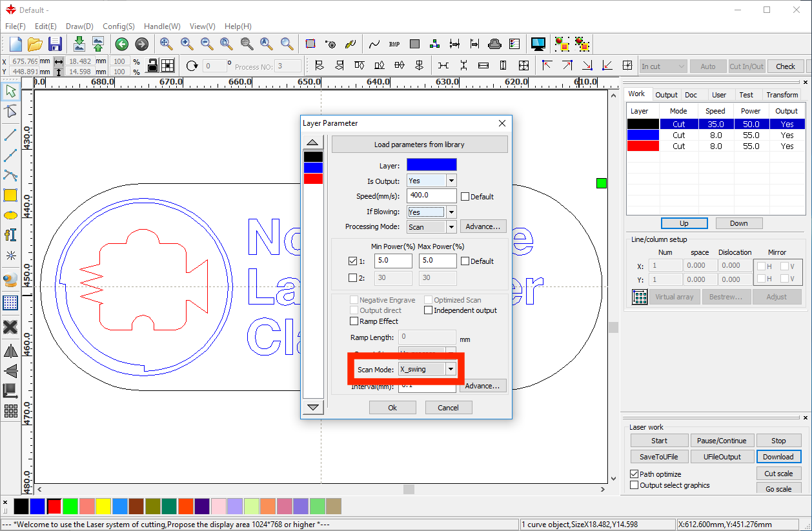This screenshot has height=531, width=812.
Task: Toggle the Independent output checkbox
Action: (428, 310)
